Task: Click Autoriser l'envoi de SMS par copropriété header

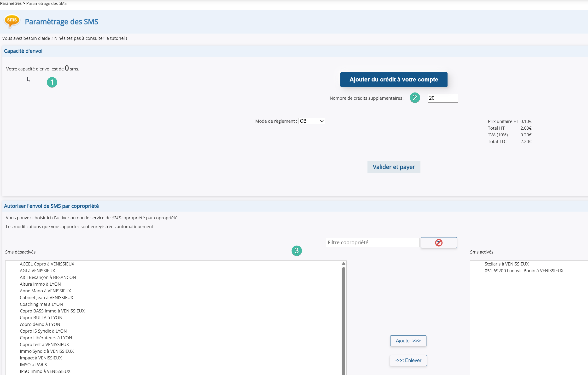Action: (x=51, y=206)
